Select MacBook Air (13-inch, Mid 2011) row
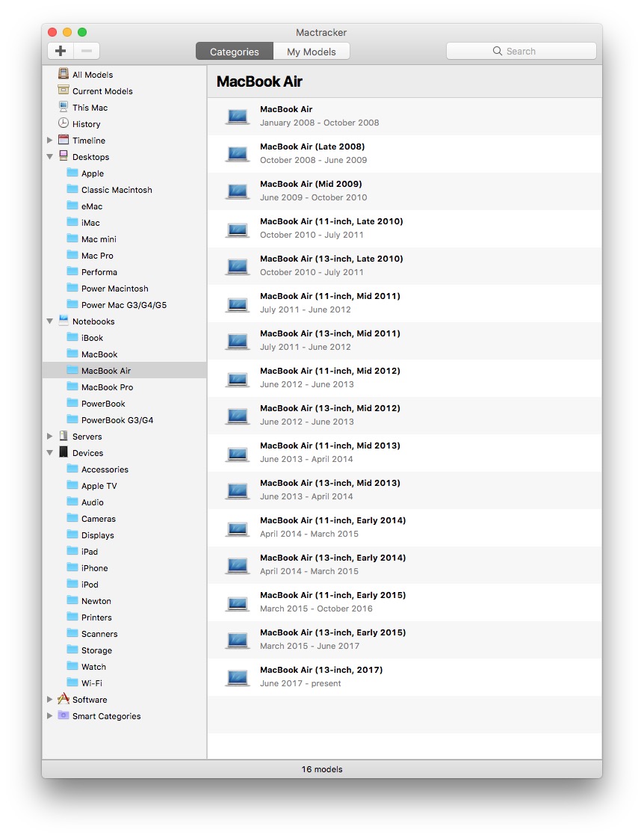Image resolution: width=644 pixels, height=838 pixels. [x=404, y=340]
